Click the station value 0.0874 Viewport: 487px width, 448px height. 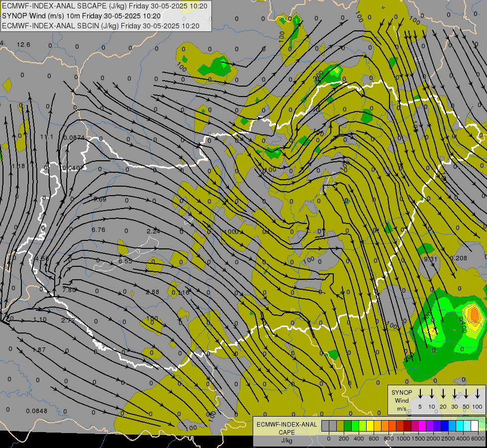click(x=74, y=138)
